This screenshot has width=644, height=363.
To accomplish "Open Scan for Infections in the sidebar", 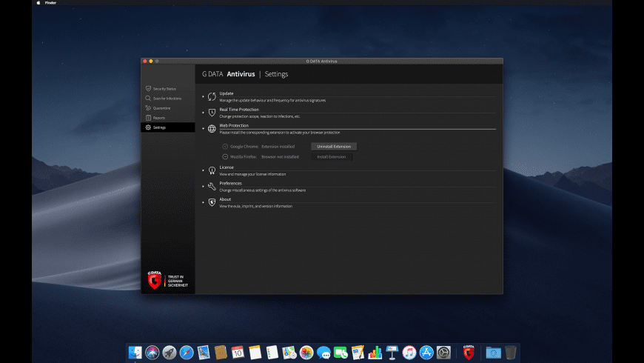I will click(x=168, y=99).
